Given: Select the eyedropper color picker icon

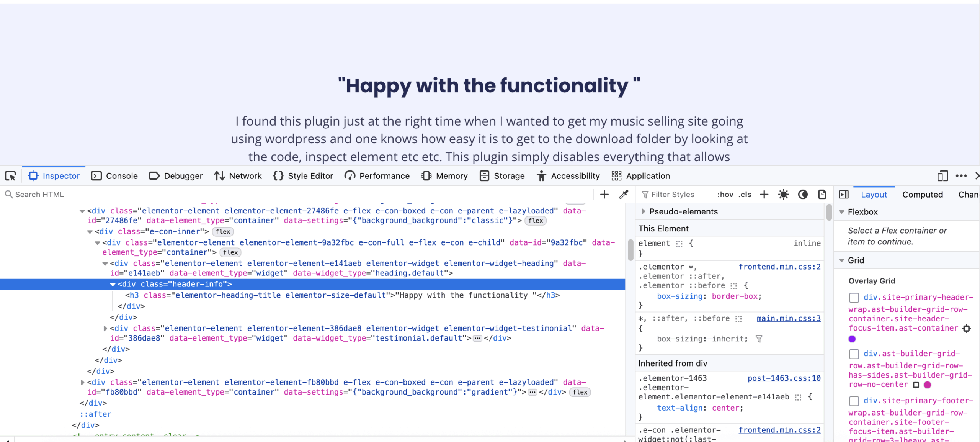Looking at the screenshot, I should click(x=624, y=195).
